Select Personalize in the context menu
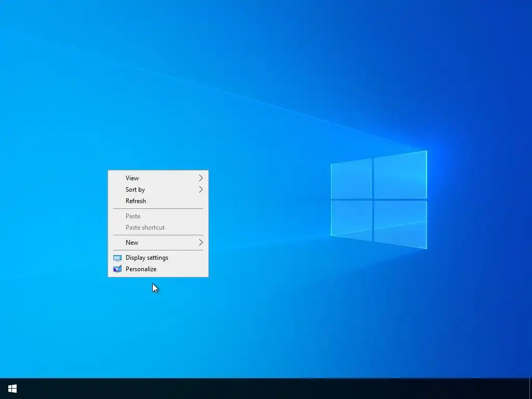 (x=158, y=269)
